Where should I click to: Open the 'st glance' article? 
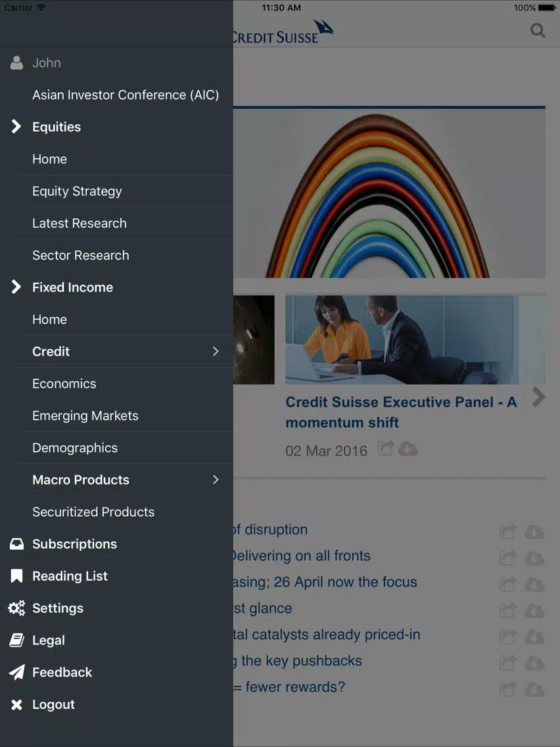(x=262, y=608)
